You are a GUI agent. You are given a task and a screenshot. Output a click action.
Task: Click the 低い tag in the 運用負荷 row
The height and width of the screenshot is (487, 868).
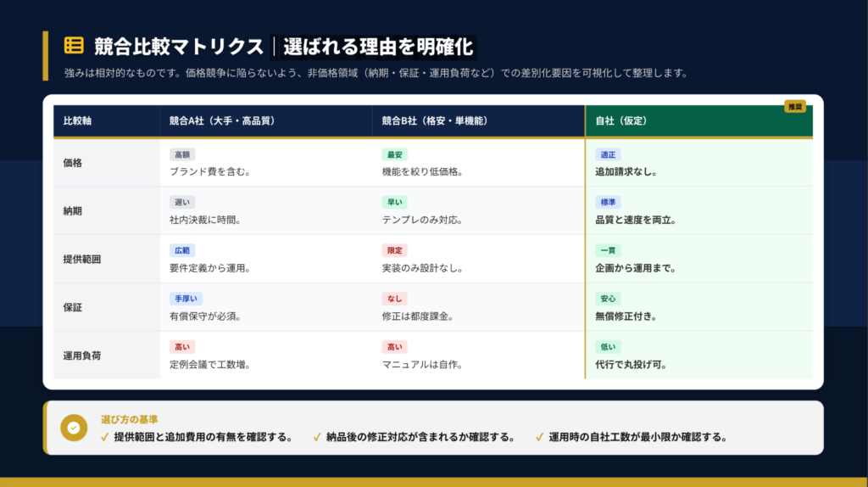coord(608,347)
